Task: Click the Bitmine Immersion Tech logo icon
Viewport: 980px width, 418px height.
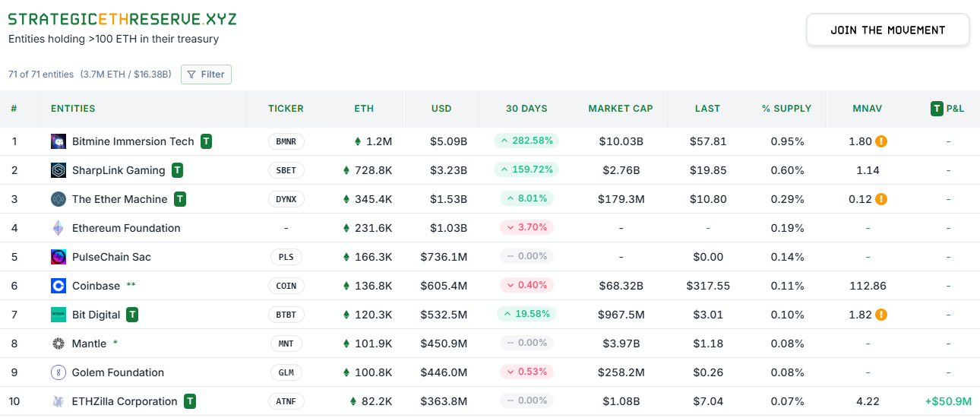Action: coord(58,141)
